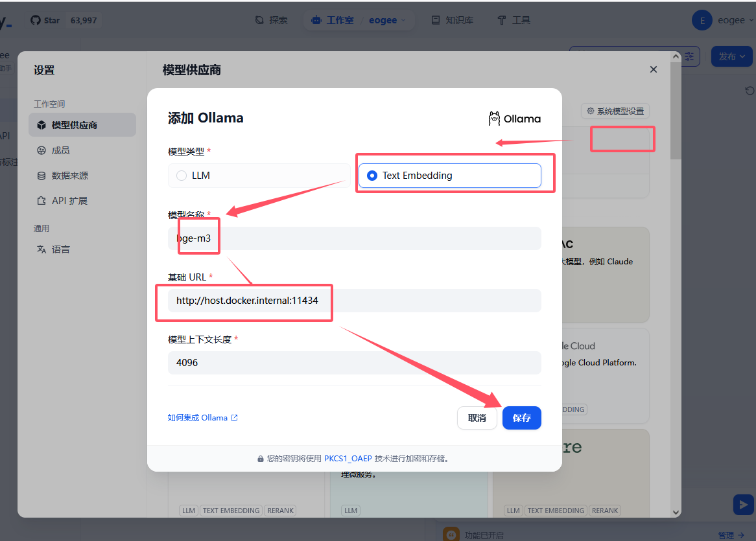Open the 如何集成 Ollama help link
Image resolution: width=756 pixels, height=541 pixels.
pyautogui.click(x=202, y=418)
